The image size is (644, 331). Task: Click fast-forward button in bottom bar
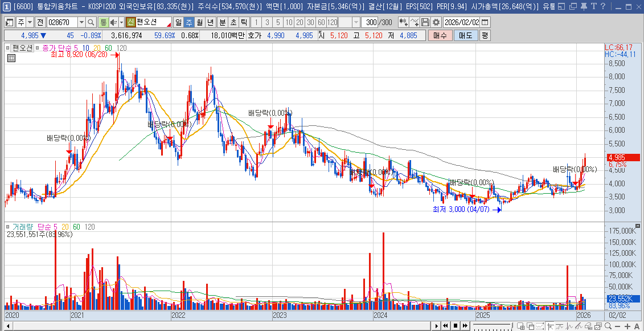click(465, 326)
